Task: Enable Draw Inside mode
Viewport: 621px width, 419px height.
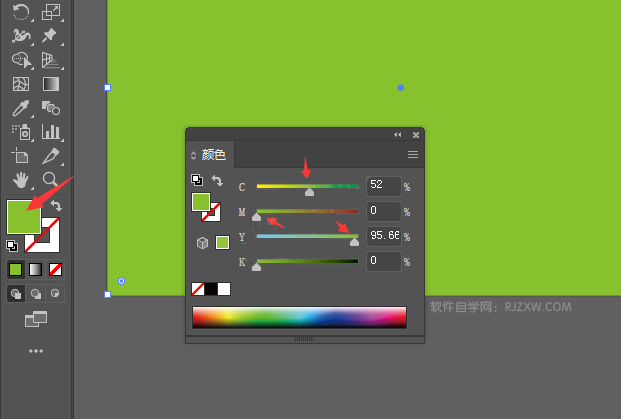Action: [55, 293]
